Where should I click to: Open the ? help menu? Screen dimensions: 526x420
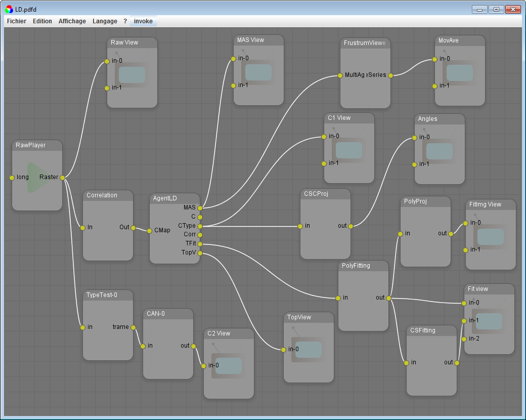125,21
